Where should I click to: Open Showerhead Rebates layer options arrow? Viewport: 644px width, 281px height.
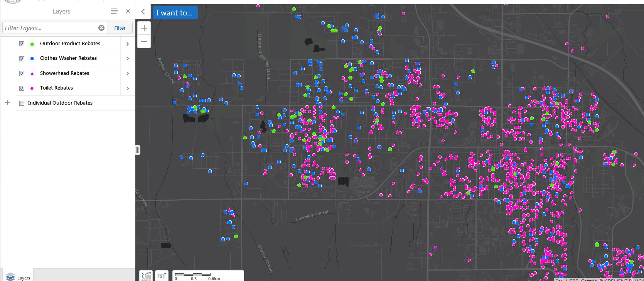point(128,73)
